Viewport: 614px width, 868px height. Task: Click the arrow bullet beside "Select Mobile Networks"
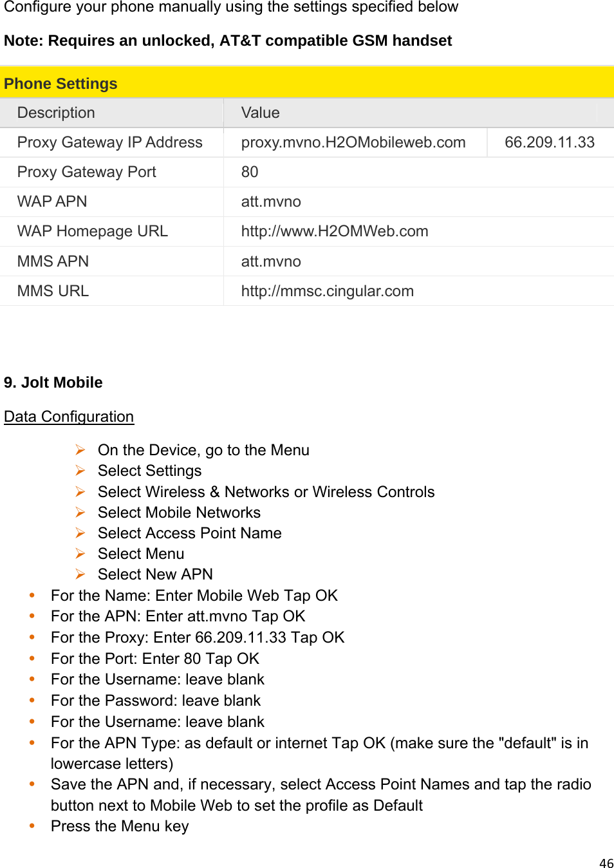(x=80, y=513)
